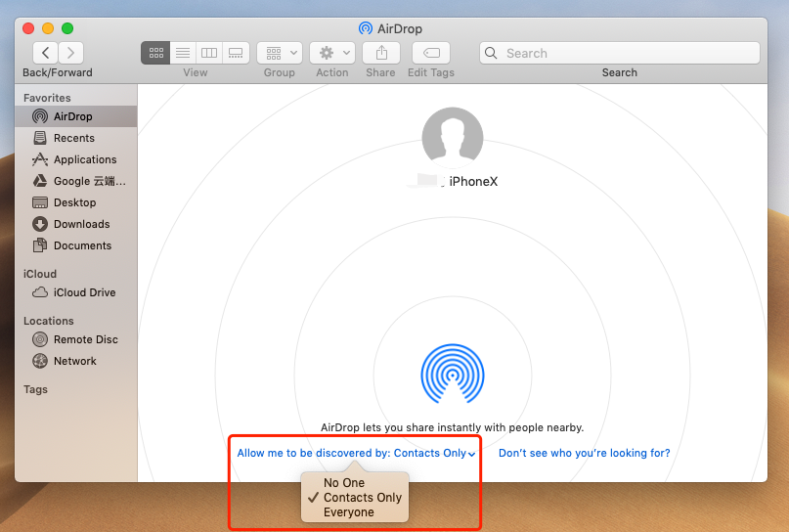Screen dimensions: 789x532
Task: Open Downloads icon in the sidebar
Action: tap(40, 224)
